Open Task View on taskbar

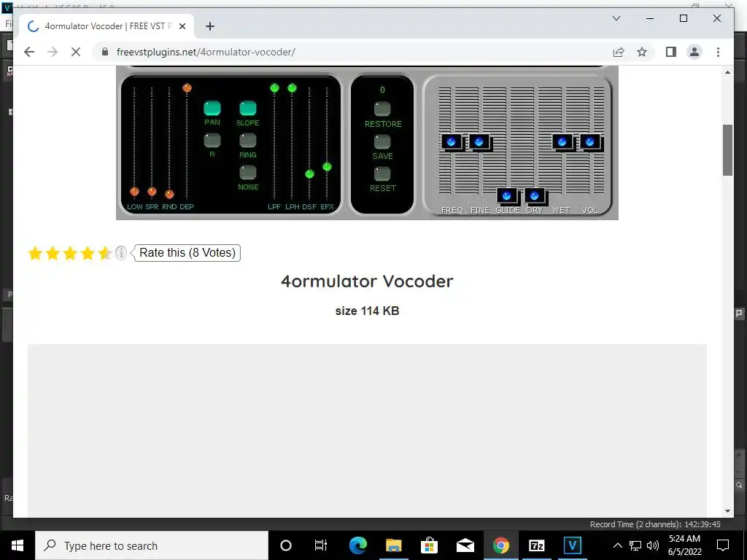click(321, 545)
